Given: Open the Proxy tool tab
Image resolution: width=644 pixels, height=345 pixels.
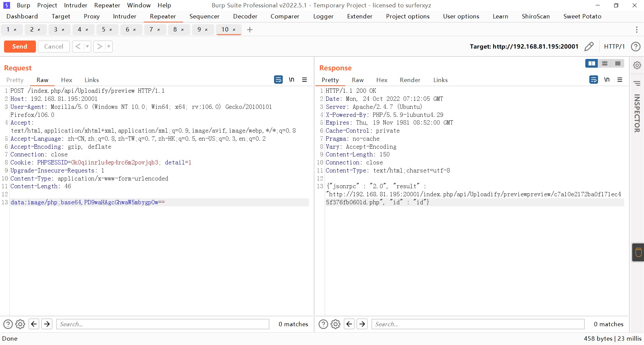Looking at the screenshot, I should point(92,16).
